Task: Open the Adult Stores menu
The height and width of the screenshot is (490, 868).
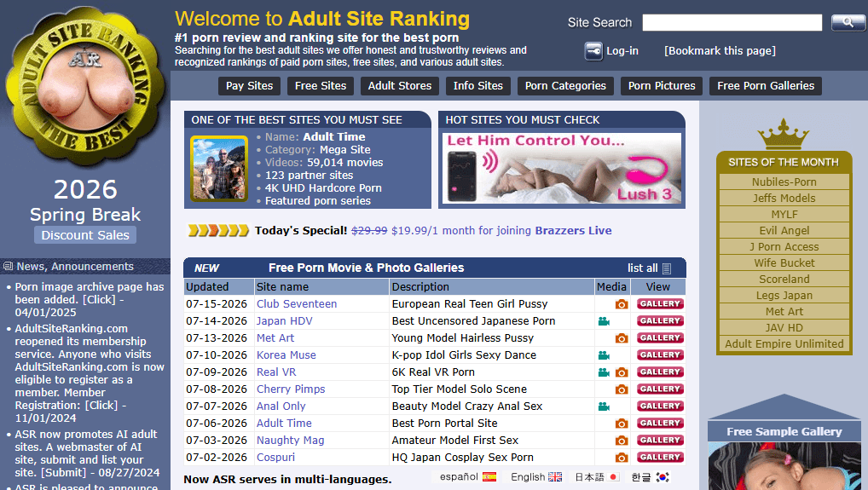Action: [400, 86]
